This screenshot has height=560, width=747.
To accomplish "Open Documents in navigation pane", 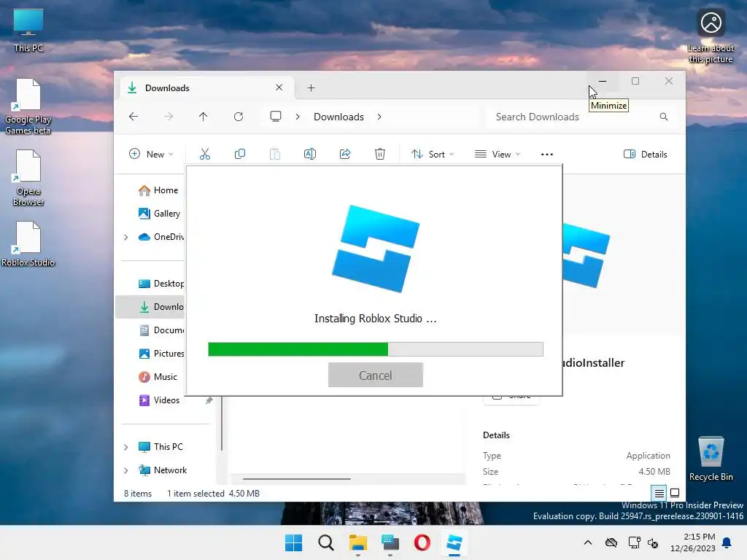I will click(x=160, y=330).
